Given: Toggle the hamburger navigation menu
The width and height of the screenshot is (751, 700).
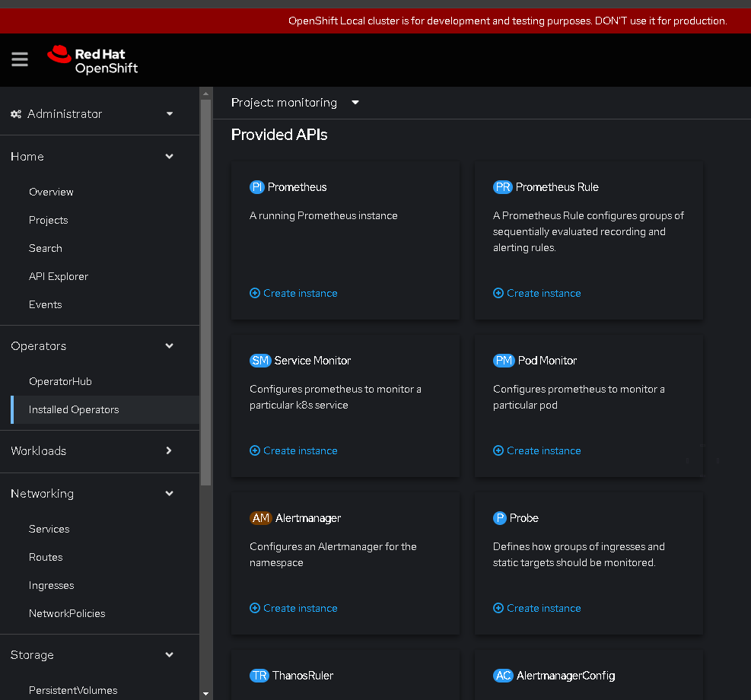Looking at the screenshot, I should point(20,59).
